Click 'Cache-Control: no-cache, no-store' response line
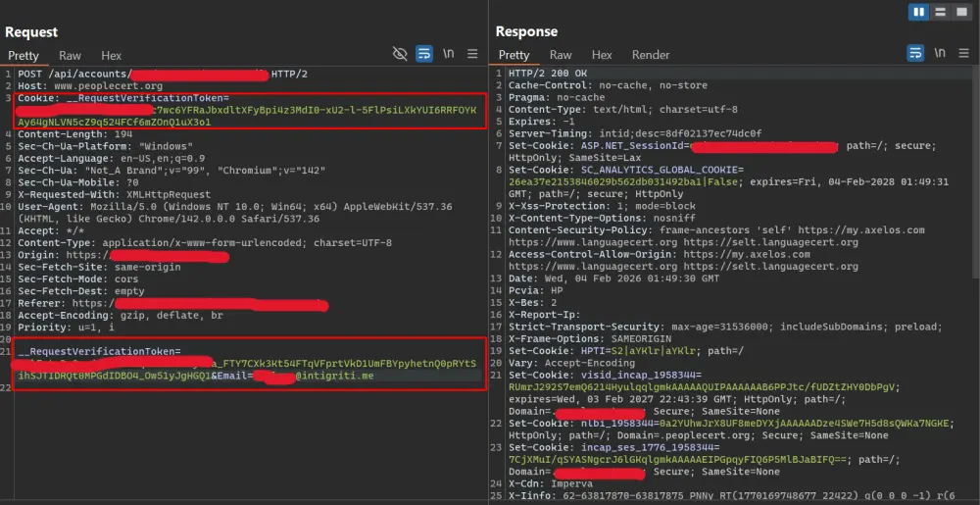Viewport: 980px width, 505px height. tap(608, 85)
